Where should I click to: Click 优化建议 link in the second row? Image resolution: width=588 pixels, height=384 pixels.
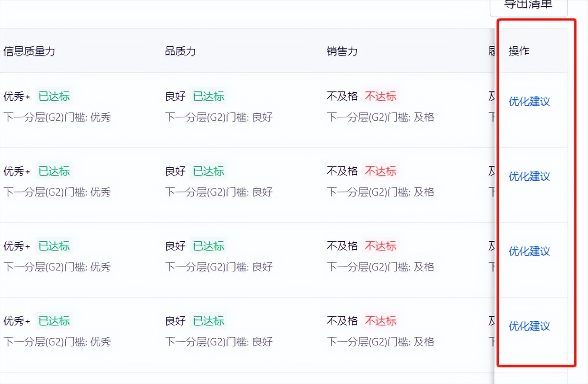[x=528, y=176]
